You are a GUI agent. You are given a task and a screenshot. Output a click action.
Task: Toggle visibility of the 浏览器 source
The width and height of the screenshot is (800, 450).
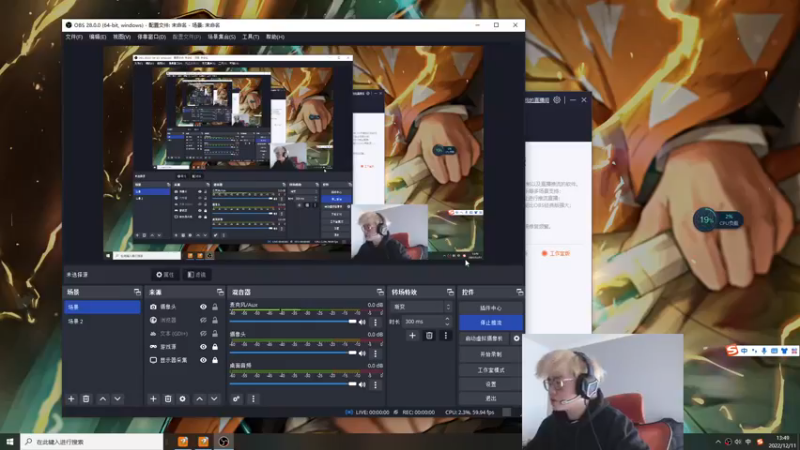(203, 320)
